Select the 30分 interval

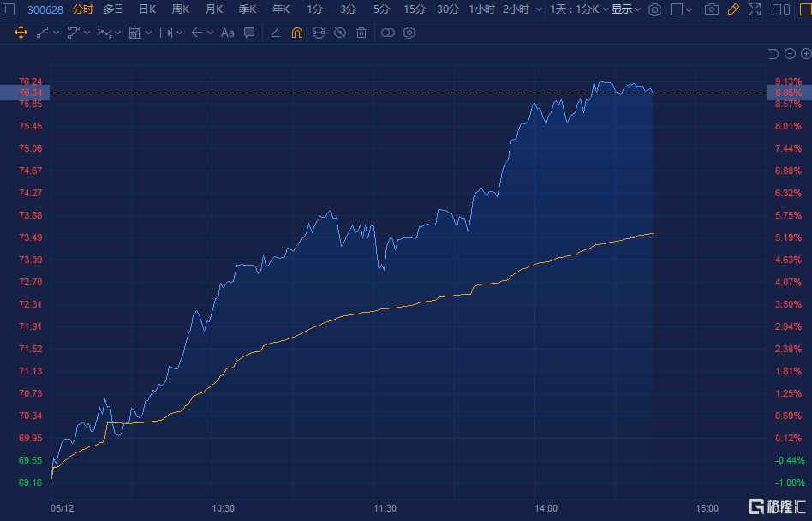[x=448, y=9]
